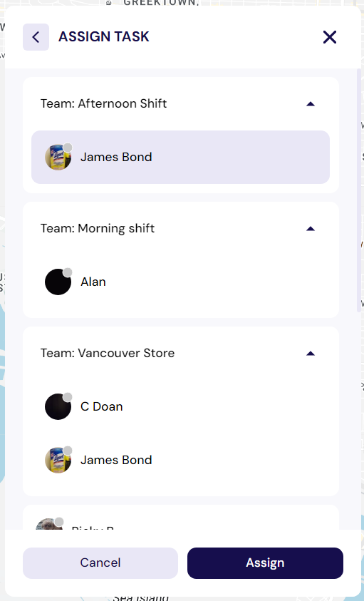Collapse the Morning shift team section
The width and height of the screenshot is (364, 601).
tap(311, 229)
